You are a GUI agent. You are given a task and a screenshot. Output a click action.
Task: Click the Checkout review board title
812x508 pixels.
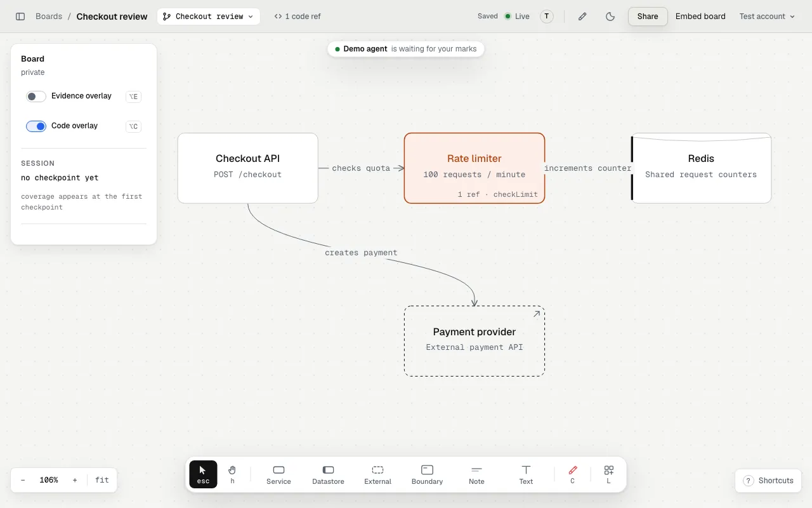112,17
